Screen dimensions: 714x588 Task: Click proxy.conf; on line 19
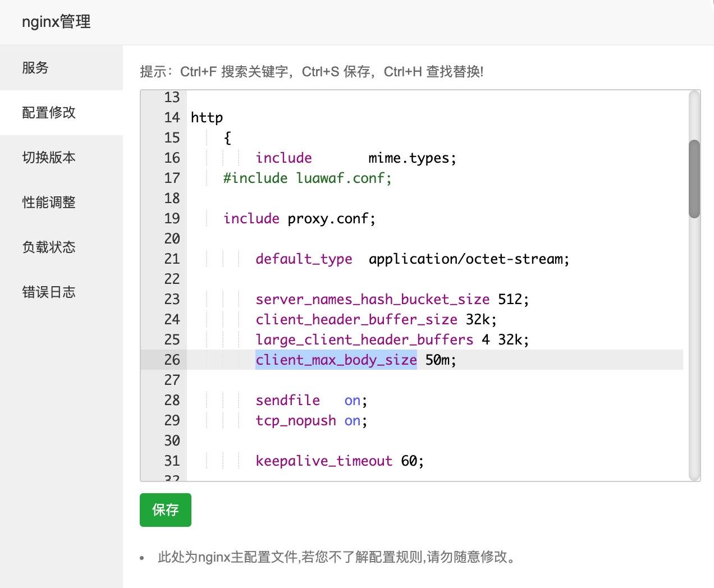tap(332, 219)
